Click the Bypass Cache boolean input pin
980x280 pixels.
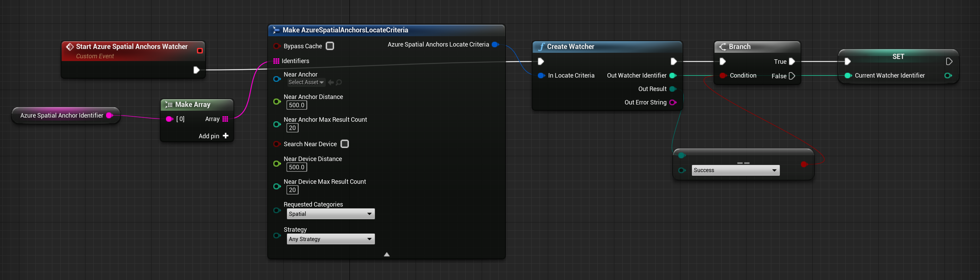point(277,46)
